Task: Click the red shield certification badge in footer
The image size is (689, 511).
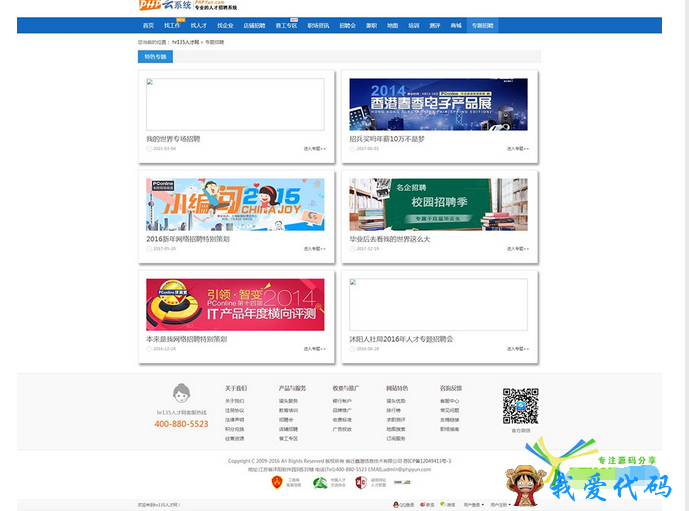Action: point(277,482)
